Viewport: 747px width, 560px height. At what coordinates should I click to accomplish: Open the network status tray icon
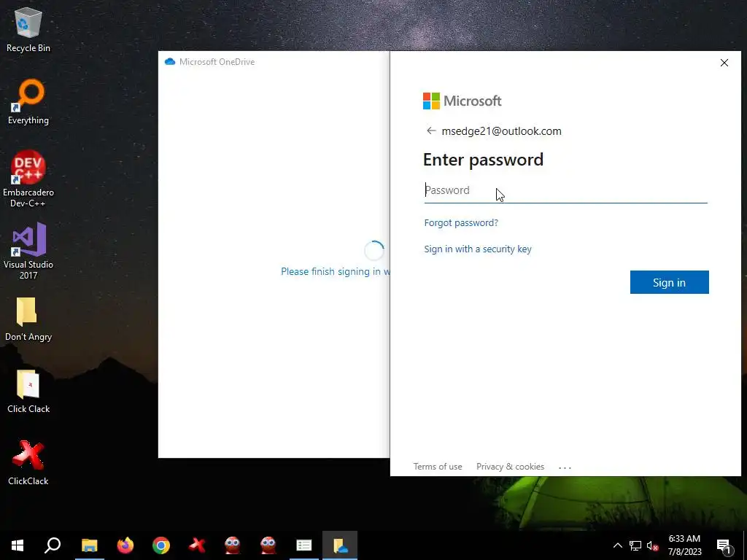(635, 545)
